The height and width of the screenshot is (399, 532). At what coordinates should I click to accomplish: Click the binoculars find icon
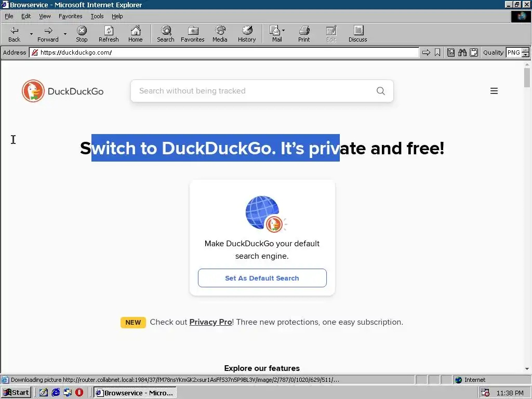click(462, 52)
